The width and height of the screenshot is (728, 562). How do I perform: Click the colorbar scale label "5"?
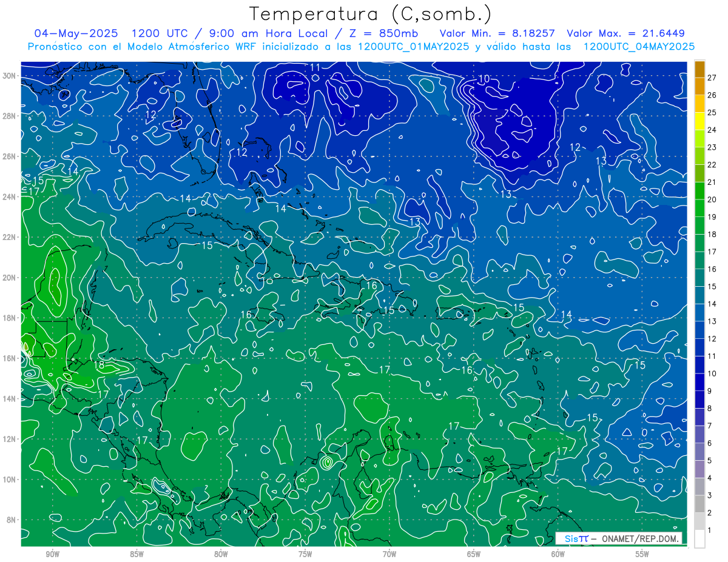[710, 461]
